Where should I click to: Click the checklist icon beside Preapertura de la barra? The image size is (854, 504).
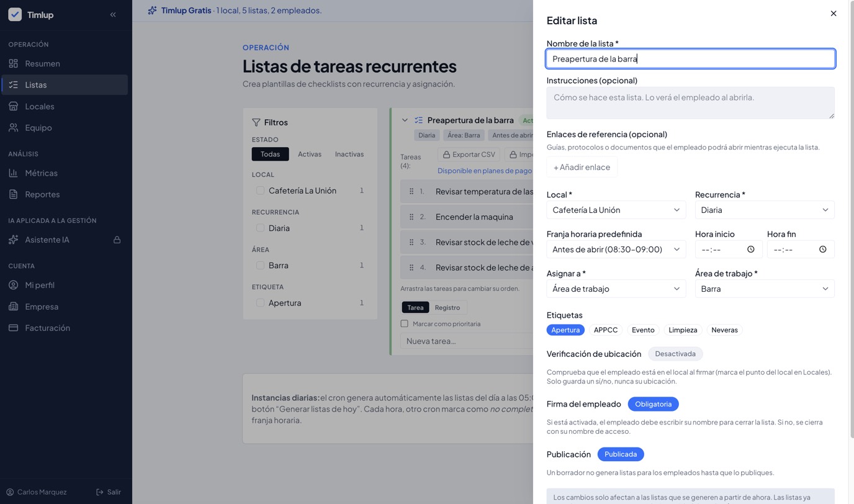pos(419,120)
